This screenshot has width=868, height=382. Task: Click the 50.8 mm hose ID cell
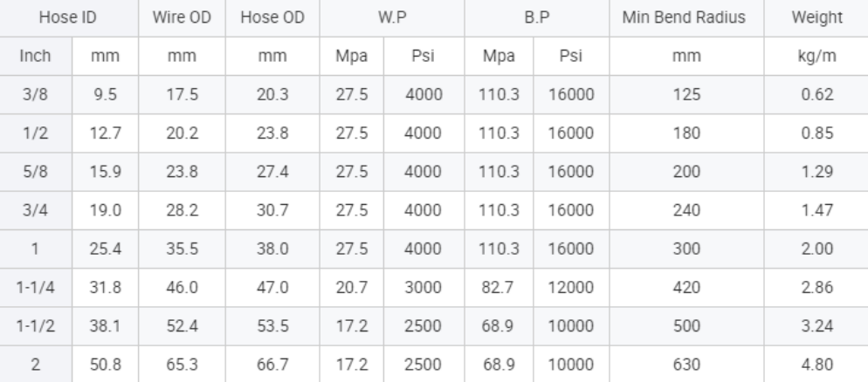pyautogui.click(x=105, y=365)
